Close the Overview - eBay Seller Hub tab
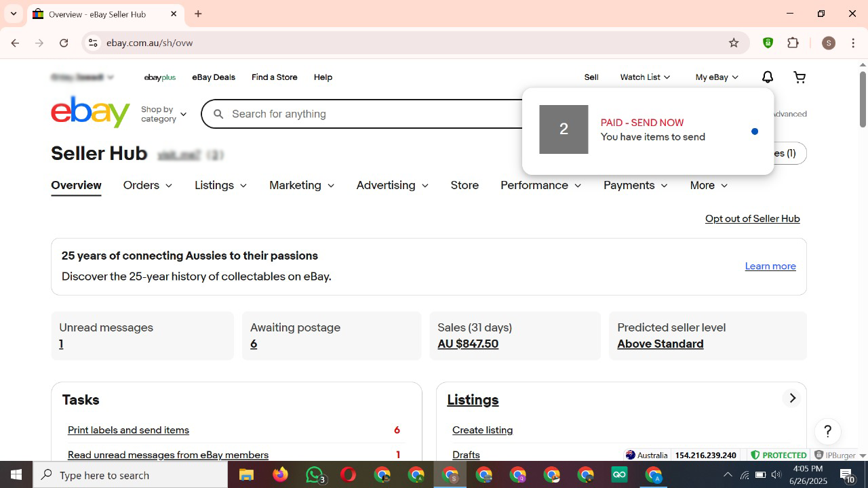The height and width of the screenshot is (488, 868). click(174, 14)
